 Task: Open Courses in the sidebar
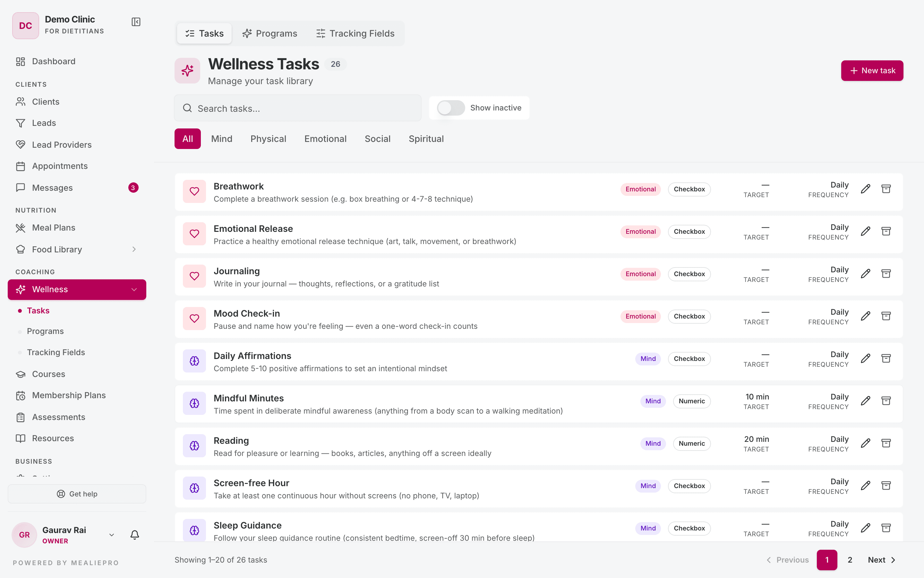pyautogui.click(x=77, y=374)
